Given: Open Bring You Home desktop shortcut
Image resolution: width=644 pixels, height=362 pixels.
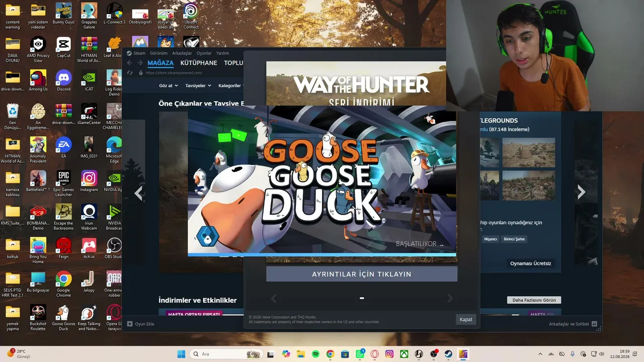Looking at the screenshot, I should [38, 250].
